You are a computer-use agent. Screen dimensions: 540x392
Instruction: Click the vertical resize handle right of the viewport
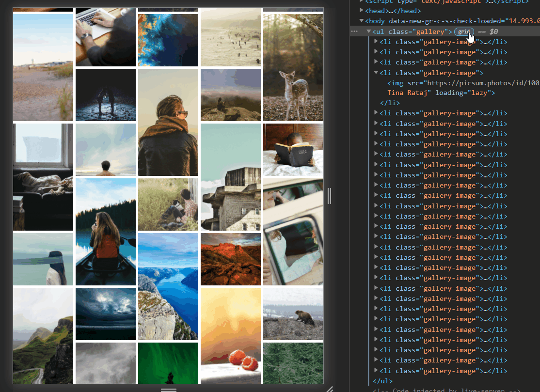[329, 196]
